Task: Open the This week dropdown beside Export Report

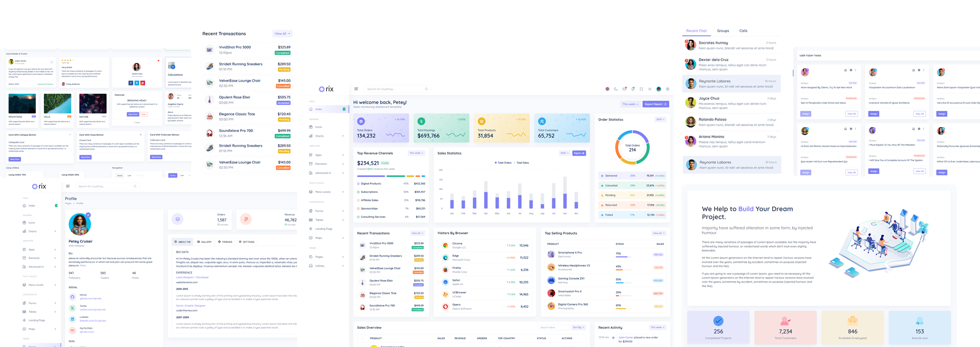Action: (630, 104)
